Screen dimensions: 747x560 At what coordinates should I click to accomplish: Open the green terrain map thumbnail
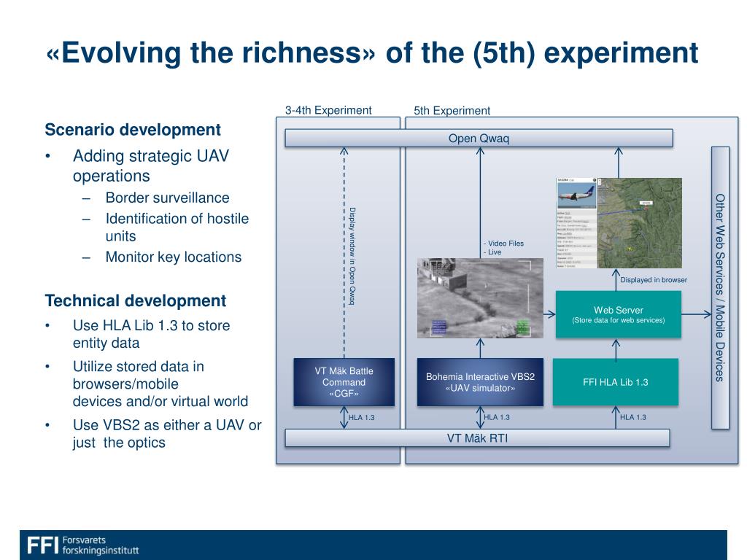pyautogui.click(x=640, y=223)
